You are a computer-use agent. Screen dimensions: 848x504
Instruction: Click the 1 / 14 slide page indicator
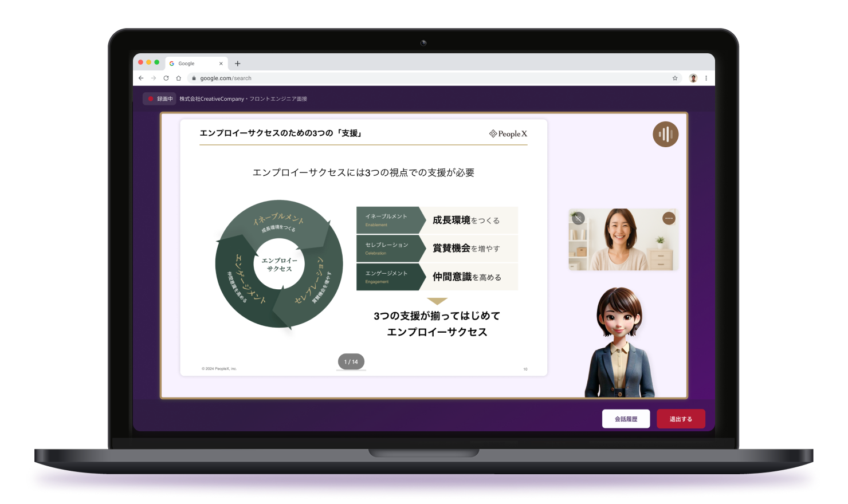pos(351,362)
